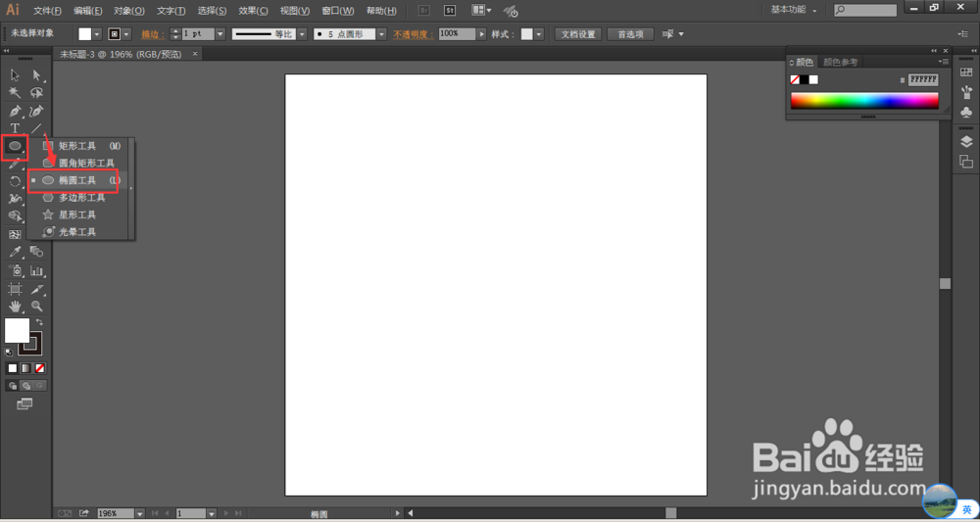This screenshot has height=522, width=980.
Task: Select the Hand tool
Action: pos(15,306)
